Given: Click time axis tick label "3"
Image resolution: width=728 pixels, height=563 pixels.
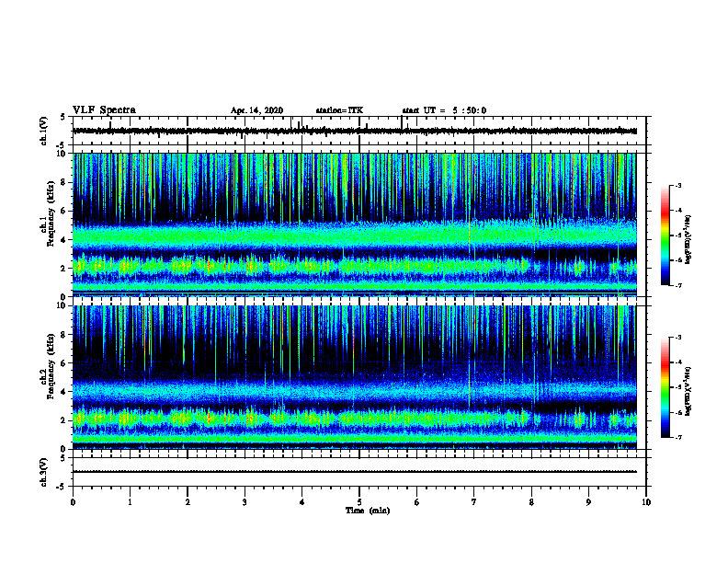Looking at the screenshot, I should click(245, 502).
